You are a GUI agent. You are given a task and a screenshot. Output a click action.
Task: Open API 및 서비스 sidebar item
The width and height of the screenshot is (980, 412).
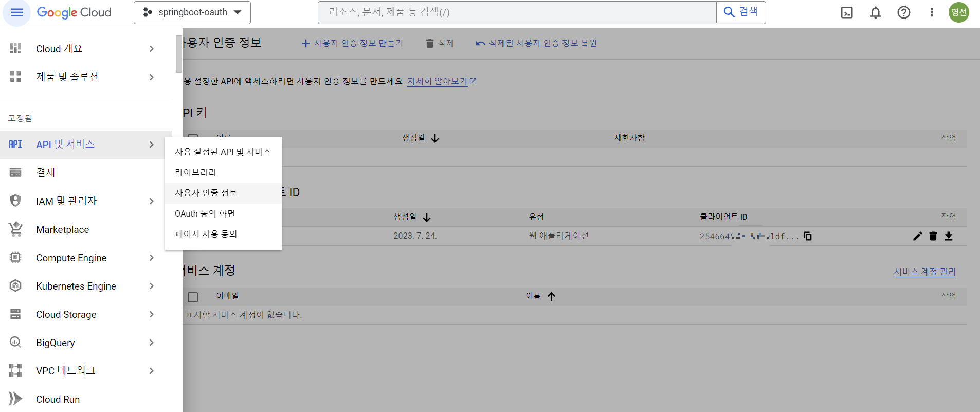point(65,144)
